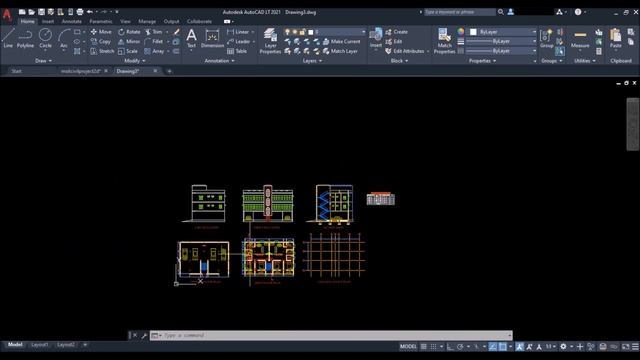The image size is (640, 360).
Task: Click Edit Attributes button
Action: (x=404, y=51)
